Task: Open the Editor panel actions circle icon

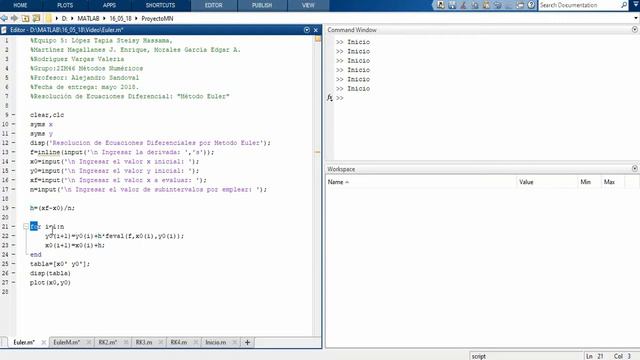Action: (x=307, y=30)
